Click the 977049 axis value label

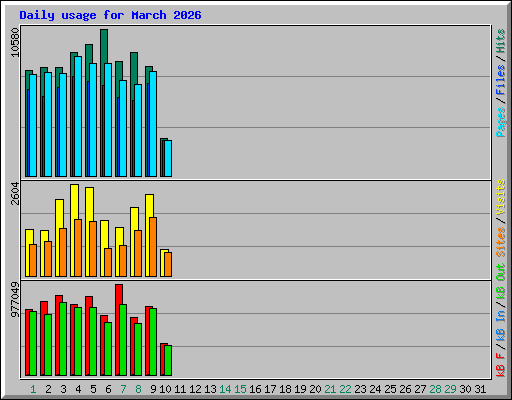(15, 299)
